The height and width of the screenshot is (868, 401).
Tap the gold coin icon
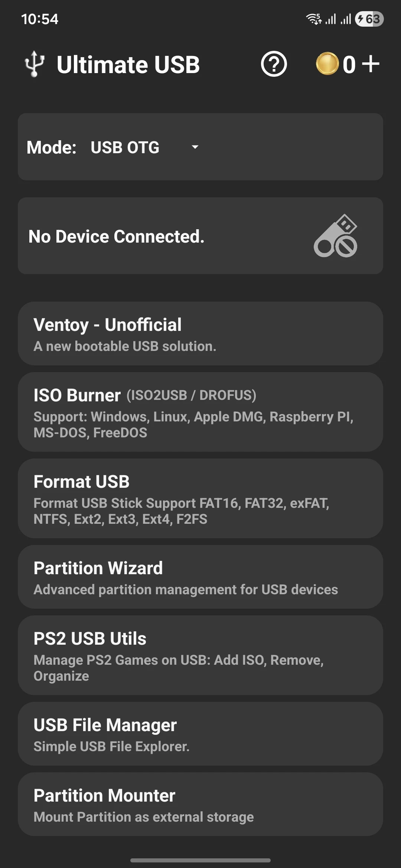coord(327,64)
